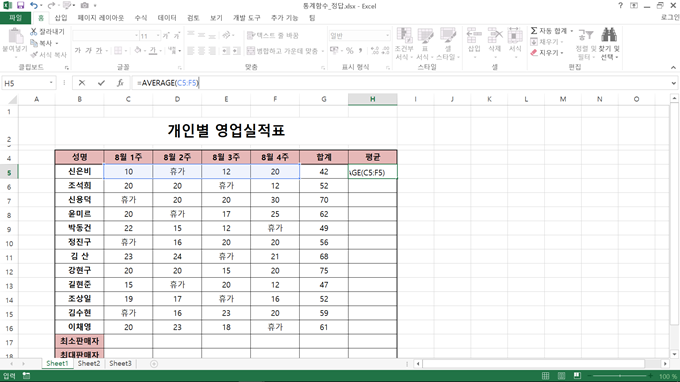Click inside the formula bar input

(x=399, y=83)
